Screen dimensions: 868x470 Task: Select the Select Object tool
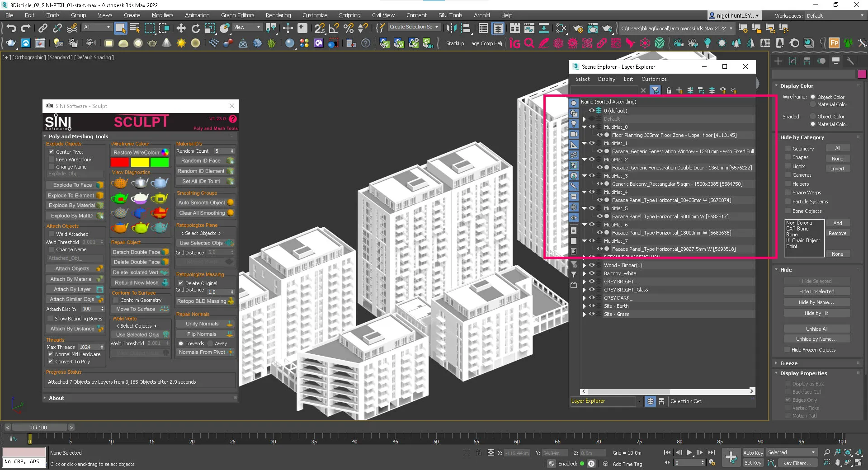click(x=120, y=28)
